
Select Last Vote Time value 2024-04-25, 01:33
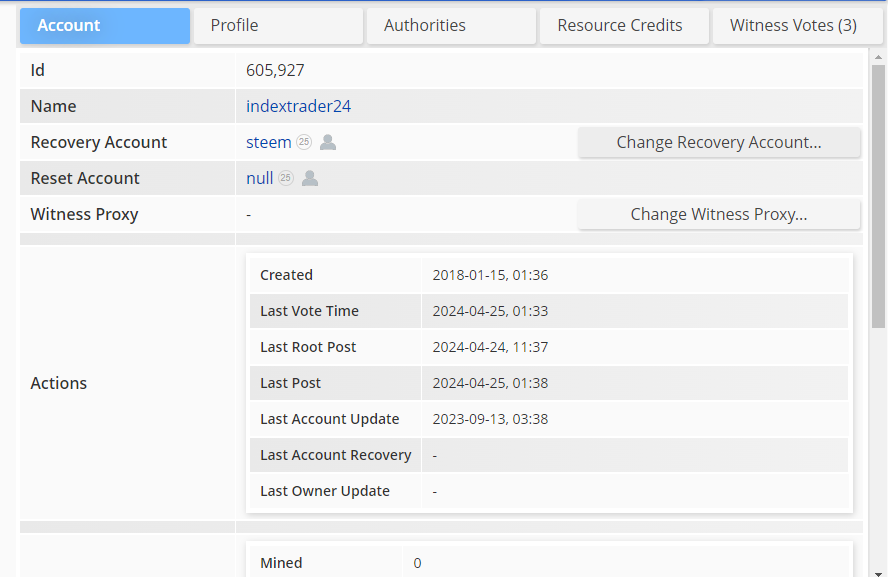coord(490,311)
